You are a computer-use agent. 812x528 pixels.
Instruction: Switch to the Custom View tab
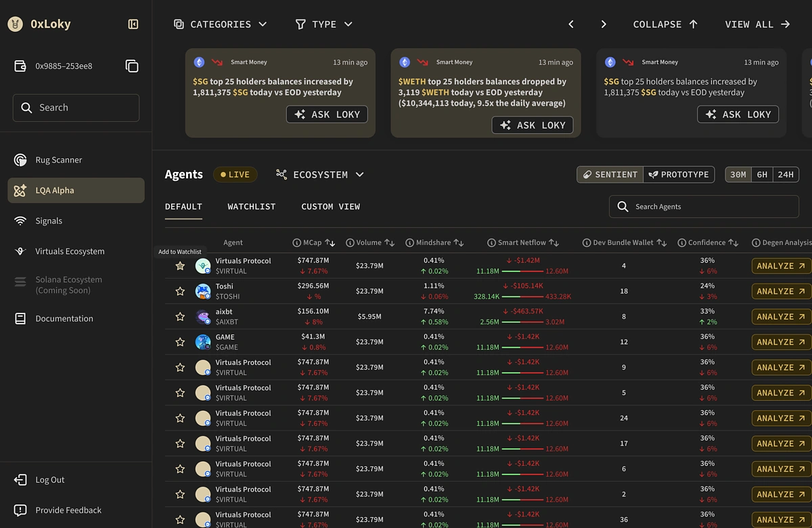tap(330, 206)
